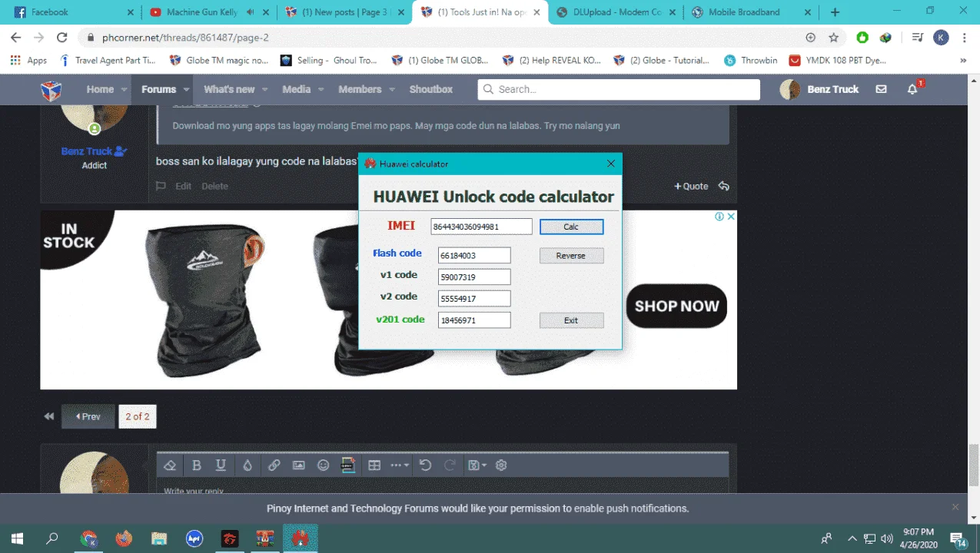Close the ad with X icon
980x553 pixels.
tap(732, 217)
